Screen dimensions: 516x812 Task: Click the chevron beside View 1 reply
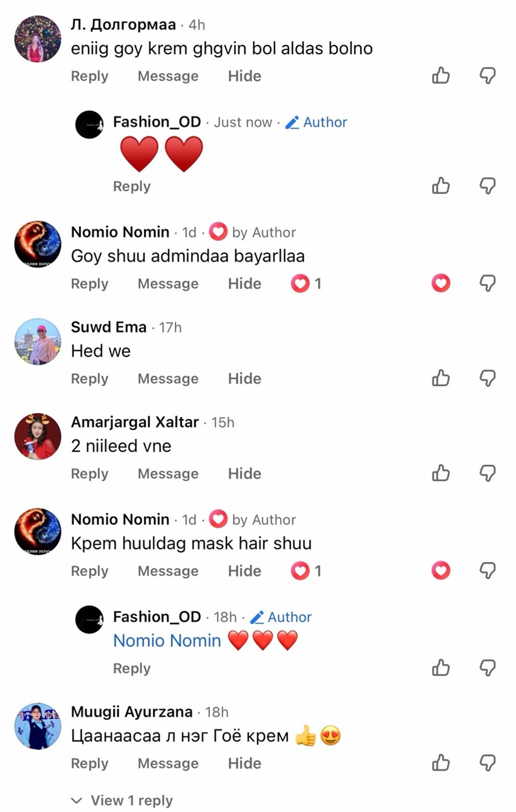(x=76, y=801)
